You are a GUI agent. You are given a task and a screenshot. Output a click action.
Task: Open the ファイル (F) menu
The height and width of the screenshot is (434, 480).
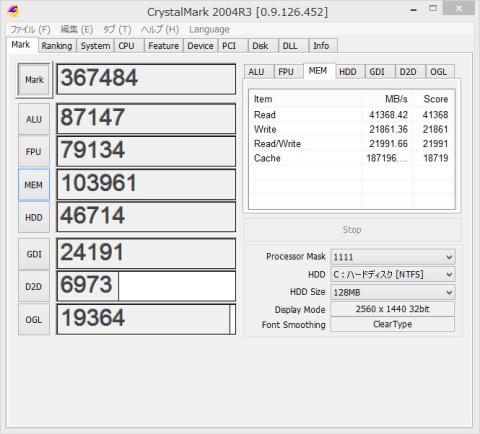30,29
